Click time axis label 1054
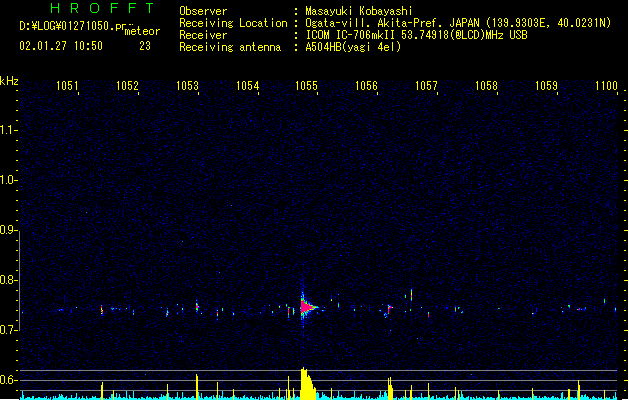The height and width of the screenshot is (400, 629). point(248,86)
